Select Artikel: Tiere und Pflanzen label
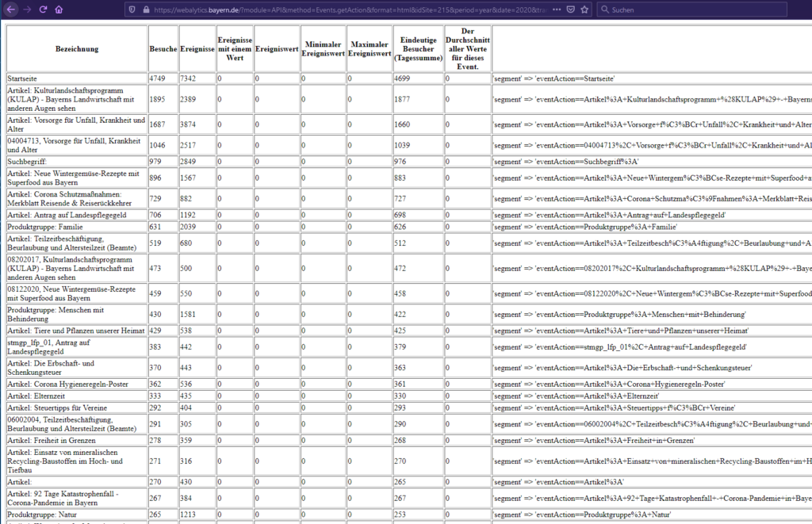The width and height of the screenshot is (812, 524). (x=76, y=331)
